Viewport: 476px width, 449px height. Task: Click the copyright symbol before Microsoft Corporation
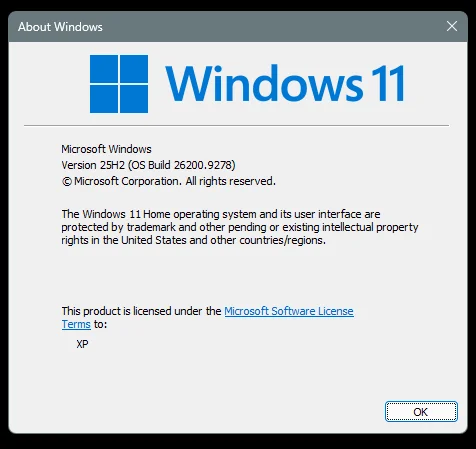(67, 181)
